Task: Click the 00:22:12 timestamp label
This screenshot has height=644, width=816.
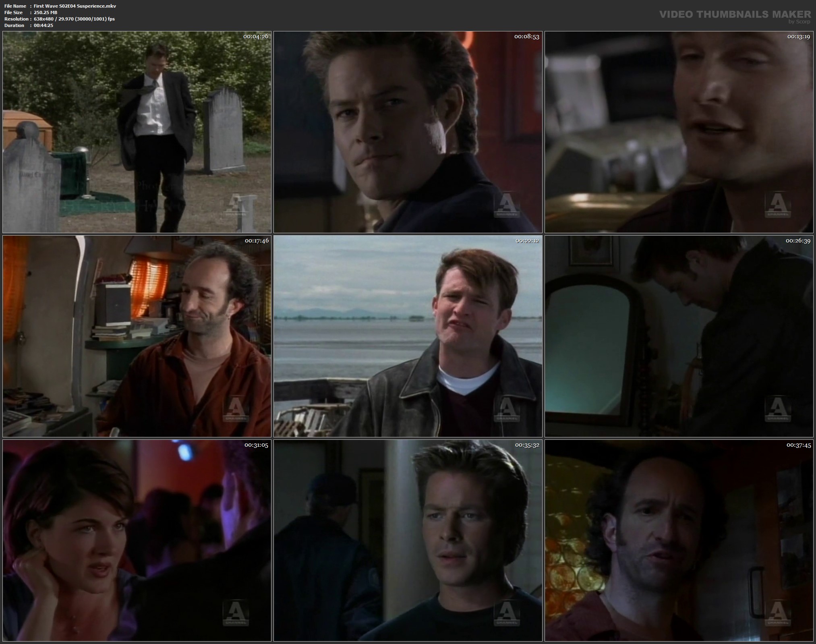Action: pos(527,241)
